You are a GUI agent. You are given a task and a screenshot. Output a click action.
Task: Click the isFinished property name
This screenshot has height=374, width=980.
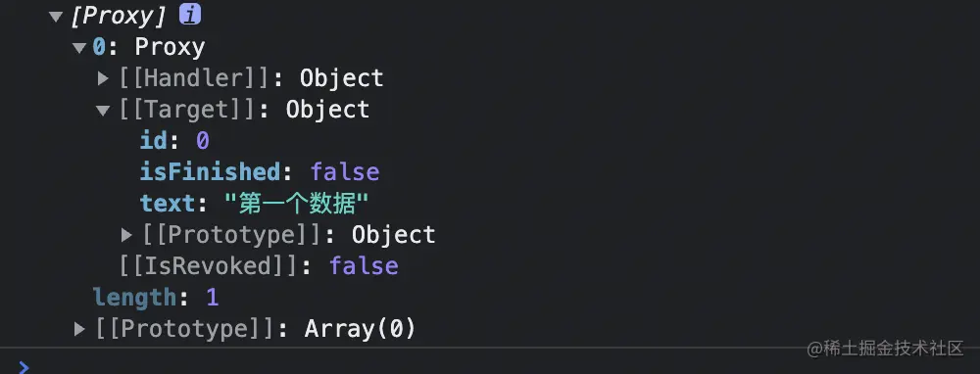[x=210, y=172]
